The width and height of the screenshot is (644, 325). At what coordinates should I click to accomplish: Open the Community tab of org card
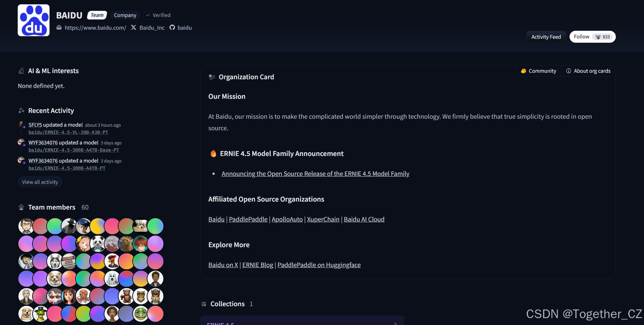[538, 71]
